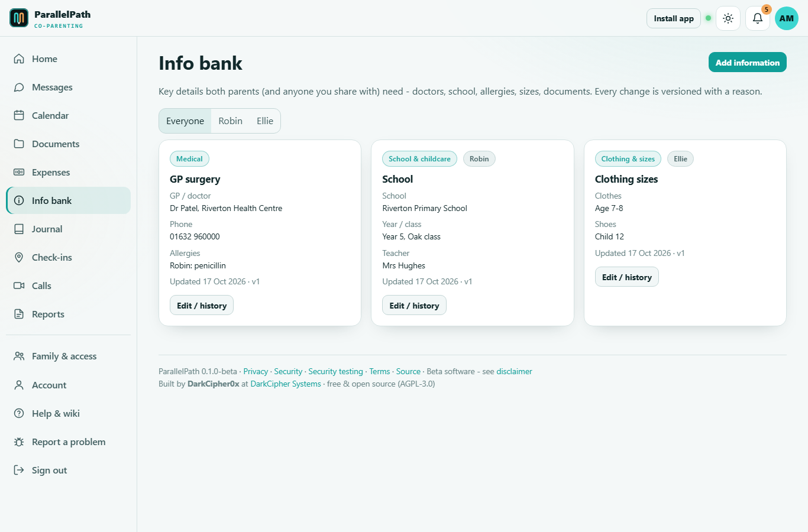Click the Report a problem bug icon

point(19,442)
